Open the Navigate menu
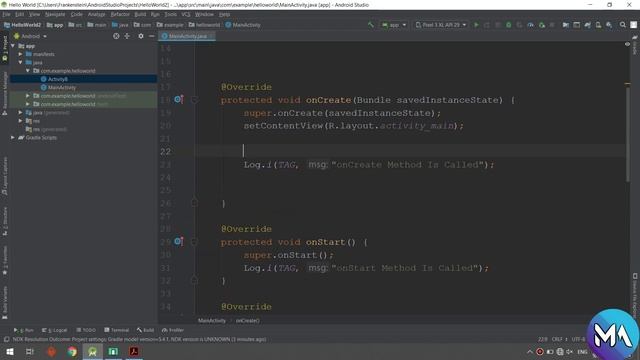 [55, 14]
